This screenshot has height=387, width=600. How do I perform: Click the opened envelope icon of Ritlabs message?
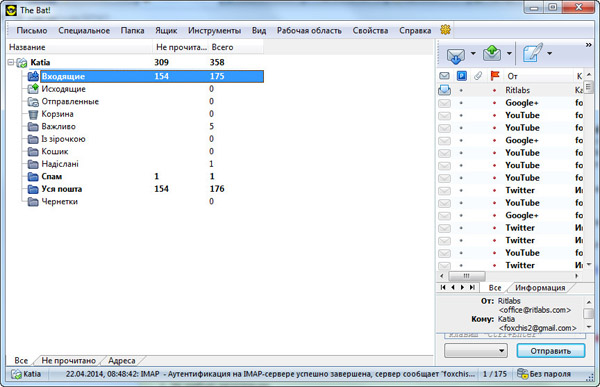coord(444,90)
